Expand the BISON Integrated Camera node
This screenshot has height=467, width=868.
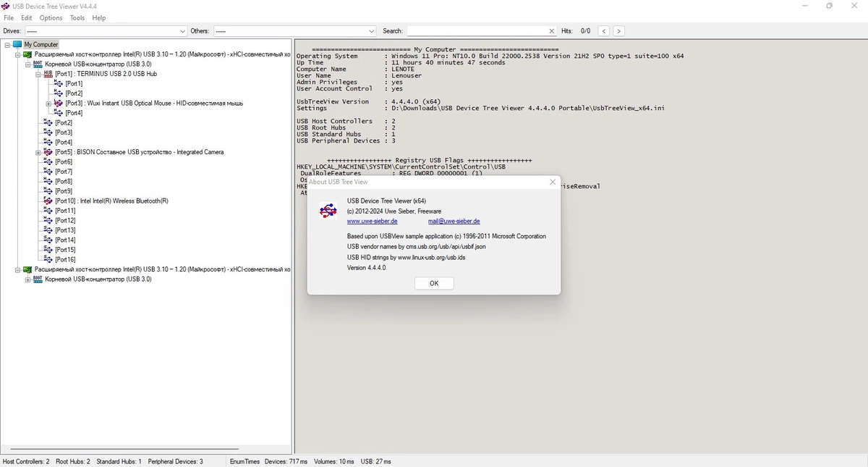[x=38, y=152]
